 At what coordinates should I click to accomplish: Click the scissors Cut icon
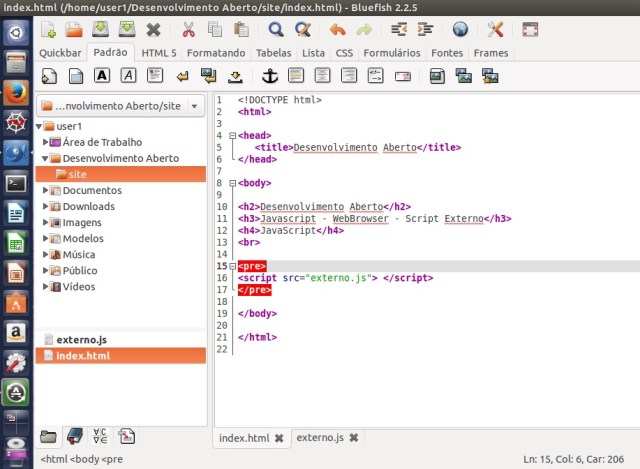click(187, 29)
